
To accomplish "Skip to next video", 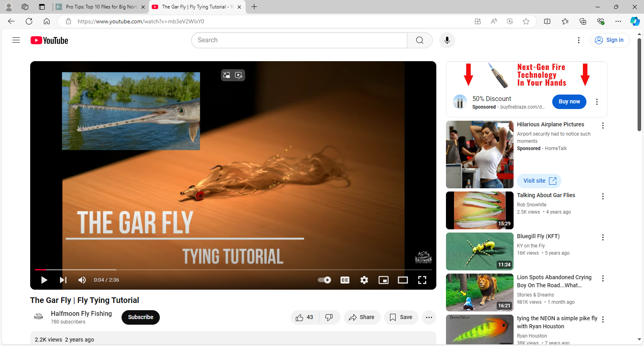I will click(63, 280).
